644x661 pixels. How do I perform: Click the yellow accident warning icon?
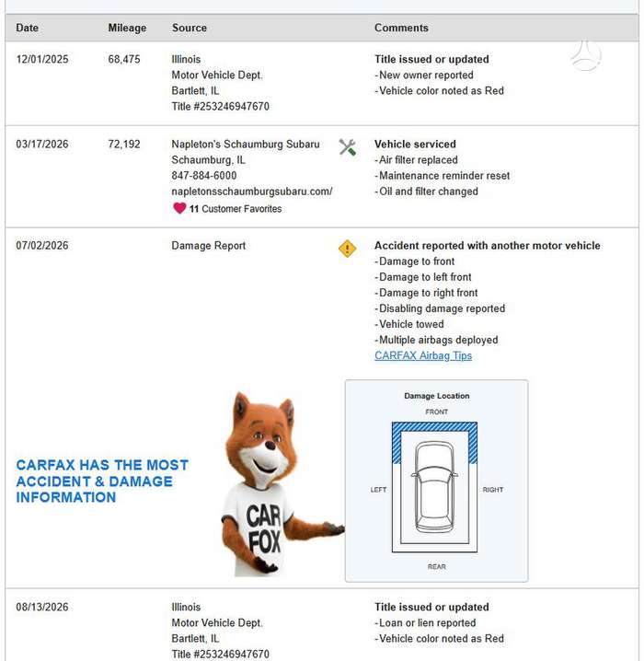(x=347, y=249)
